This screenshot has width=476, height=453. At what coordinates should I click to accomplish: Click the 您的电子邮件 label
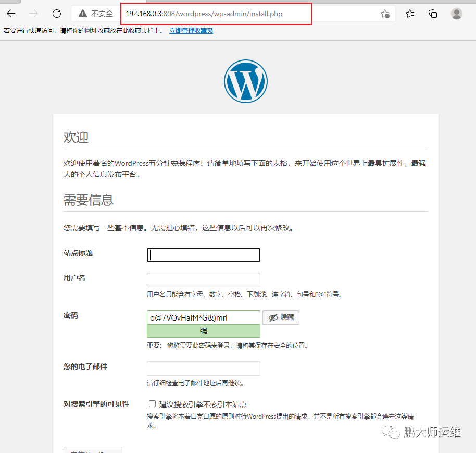click(x=85, y=366)
